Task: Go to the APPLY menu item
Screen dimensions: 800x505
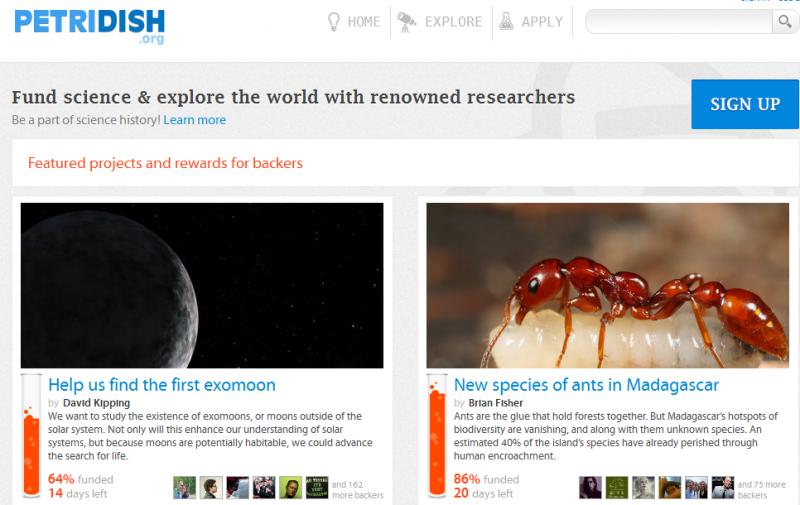Action: [542, 22]
